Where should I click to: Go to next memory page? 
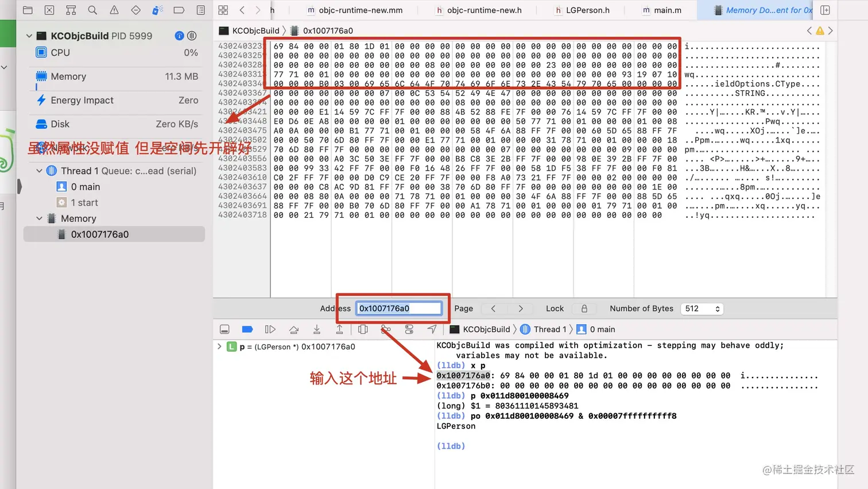[x=521, y=309]
